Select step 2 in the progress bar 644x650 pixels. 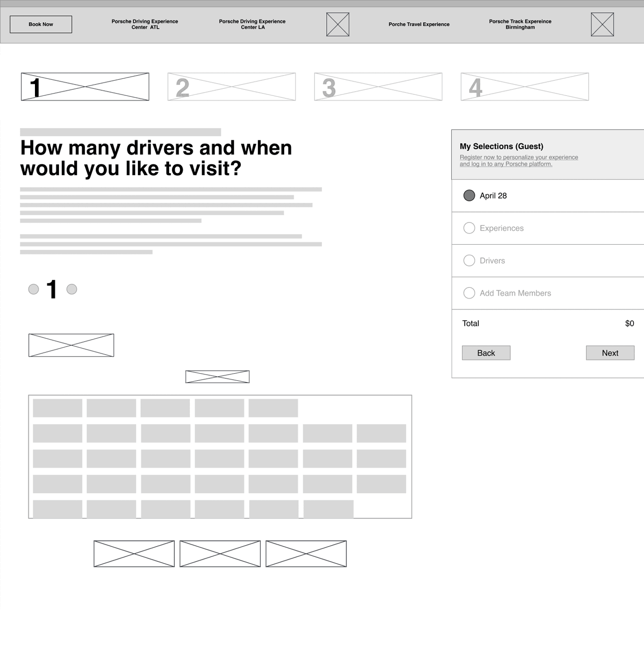(232, 86)
